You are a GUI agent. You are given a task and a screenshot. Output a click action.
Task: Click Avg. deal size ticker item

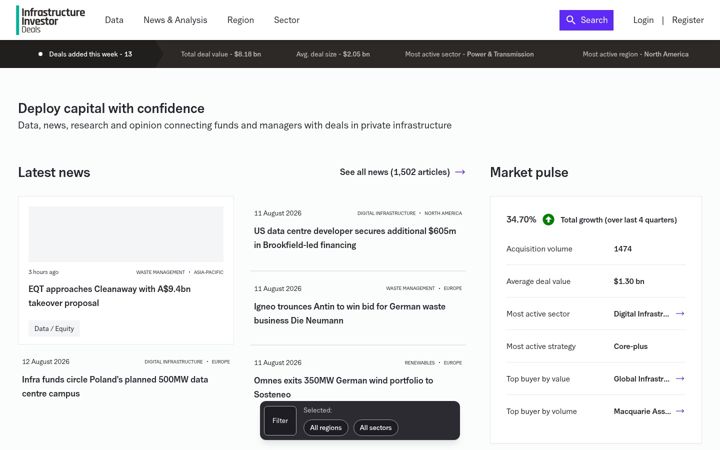coord(333,54)
